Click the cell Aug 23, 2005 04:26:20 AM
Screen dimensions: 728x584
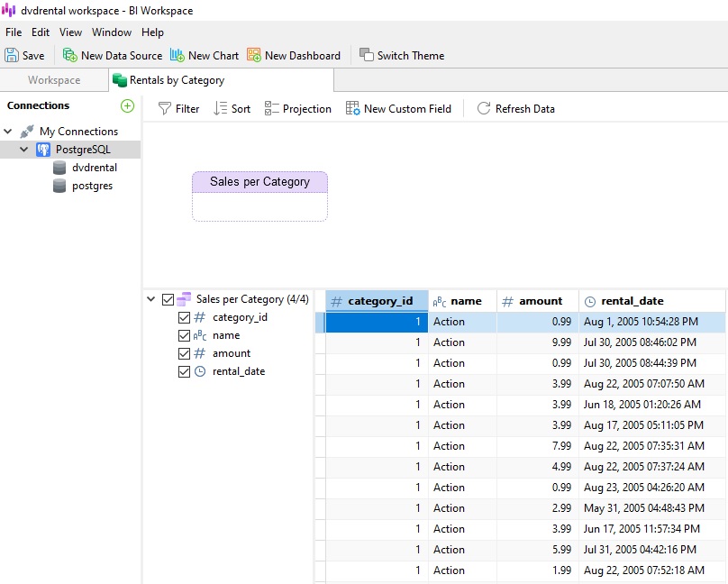pyautogui.click(x=651, y=488)
